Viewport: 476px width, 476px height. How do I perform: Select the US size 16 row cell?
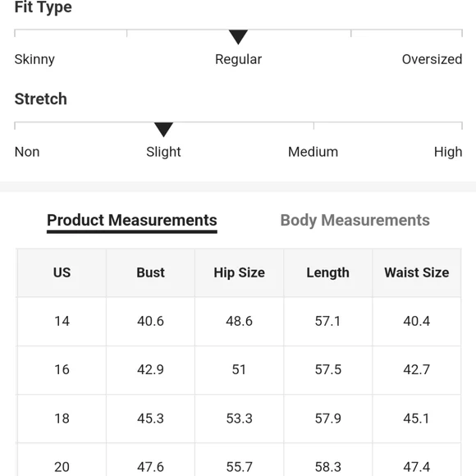click(62, 370)
